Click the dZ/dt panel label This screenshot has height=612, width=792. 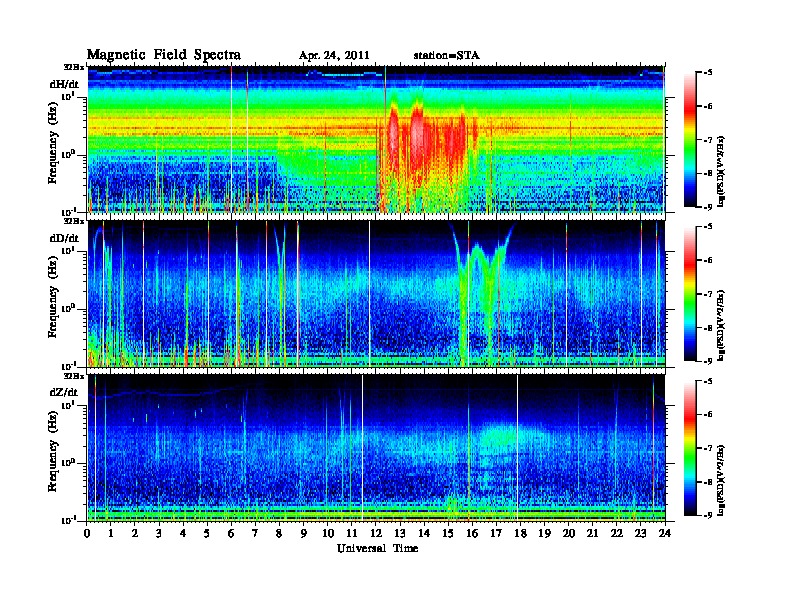tap(64, 392)
